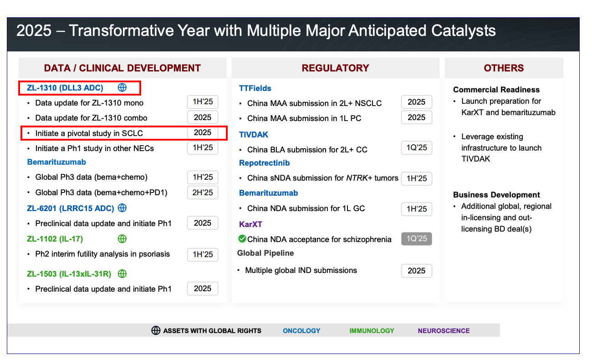Click the IMMUNOLOGY legend label
This screenshot has width=592, height=364.
click(x=372, y=331)
